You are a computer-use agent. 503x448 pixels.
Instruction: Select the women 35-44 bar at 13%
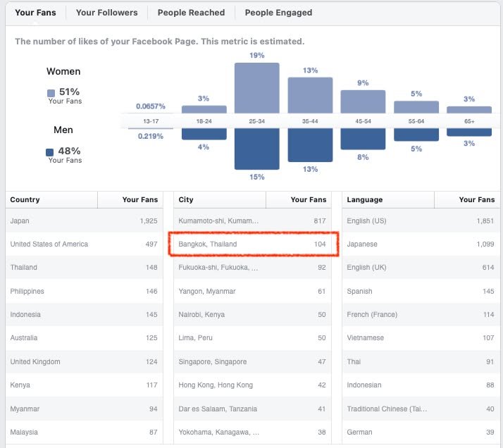(310, 95)
